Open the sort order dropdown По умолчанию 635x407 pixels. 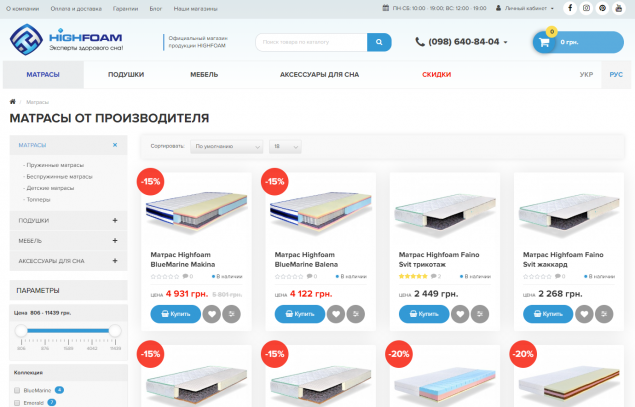pos(226,147)
